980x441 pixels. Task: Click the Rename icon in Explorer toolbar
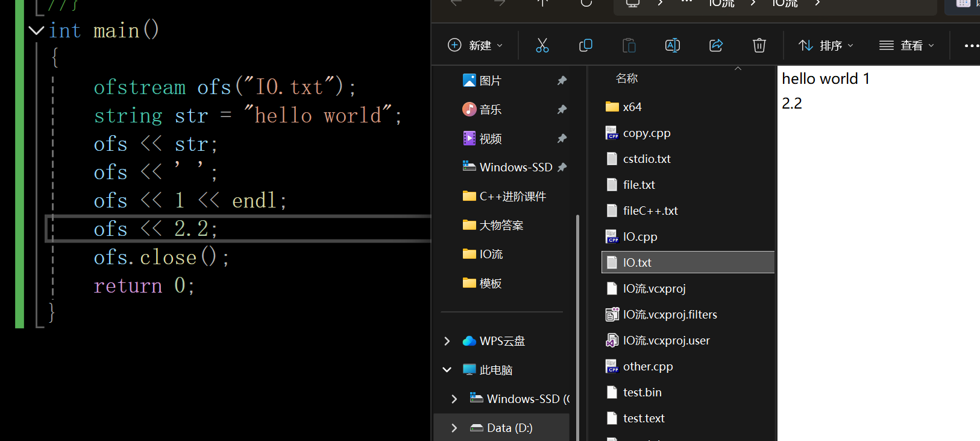pos(672,45)
